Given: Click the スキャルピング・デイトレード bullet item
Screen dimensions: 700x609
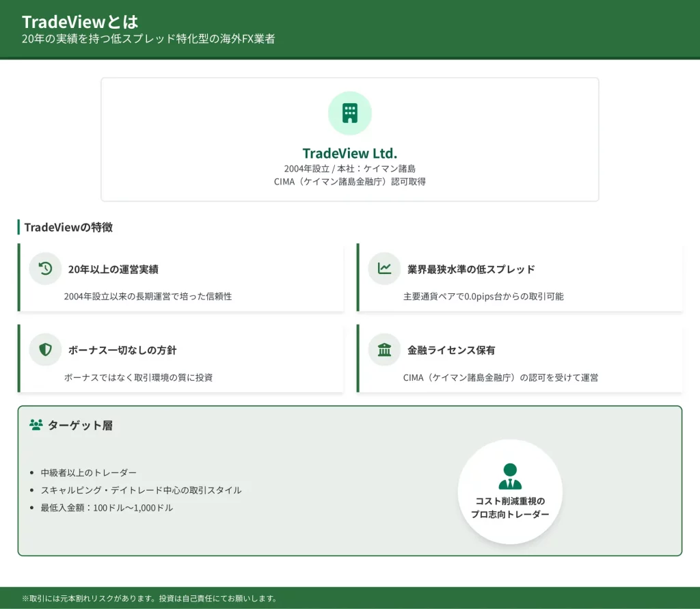Looking at the screenshot, I should click(x=141, y=490).
